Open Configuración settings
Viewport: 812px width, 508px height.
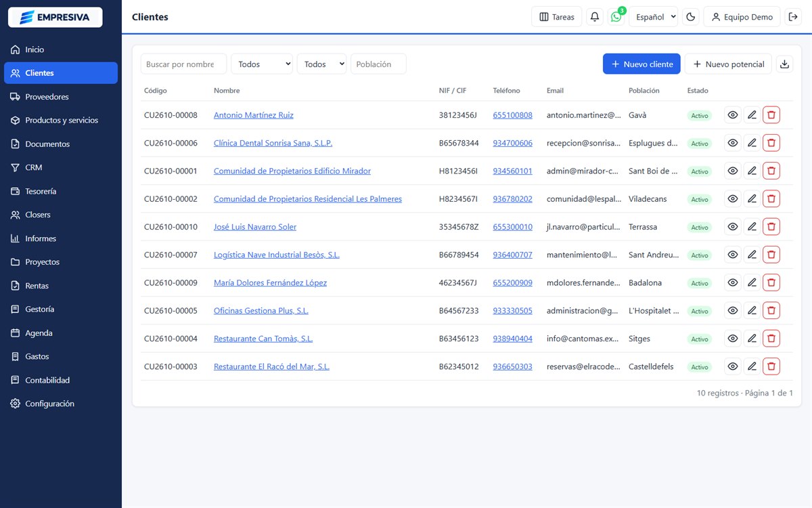pos(61,404)
